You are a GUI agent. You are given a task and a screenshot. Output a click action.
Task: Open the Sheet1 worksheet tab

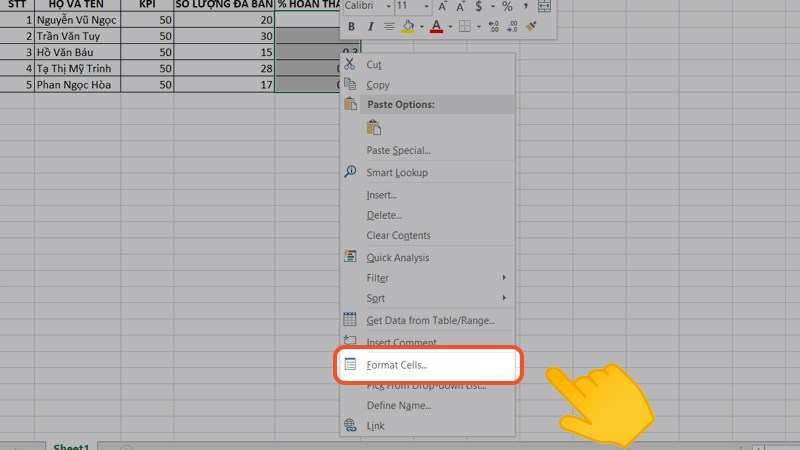point(71,444)
